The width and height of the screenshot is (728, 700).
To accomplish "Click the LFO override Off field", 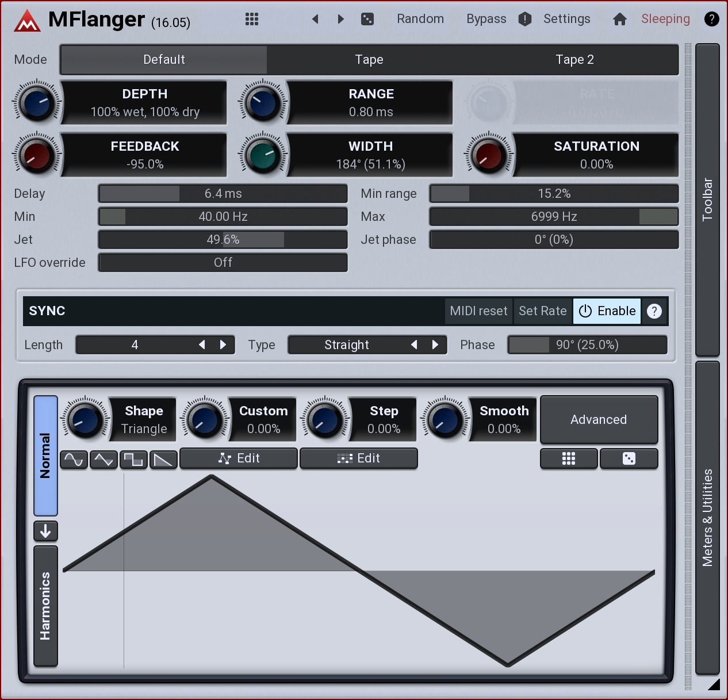I will (x=223, y=263).
